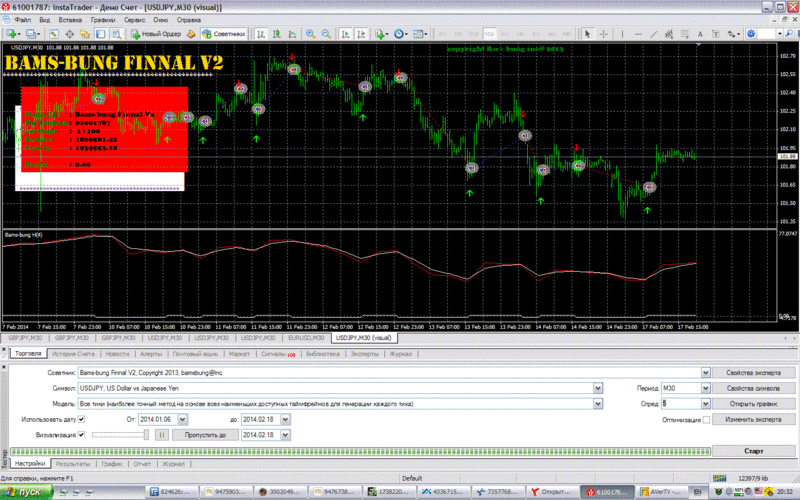Open the до 2014.02.18 date picker
The width and height of the screenshot is (800, 500).
[x=285, y=419]
